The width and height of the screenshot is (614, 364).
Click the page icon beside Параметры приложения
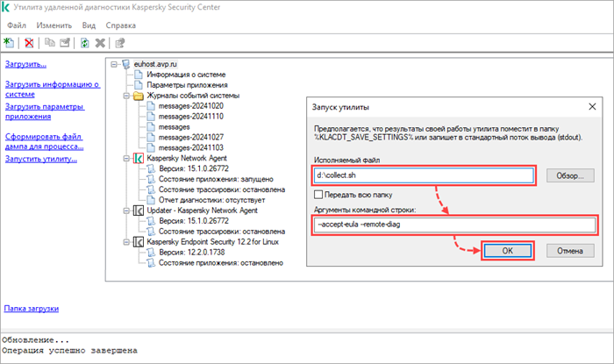139,85
